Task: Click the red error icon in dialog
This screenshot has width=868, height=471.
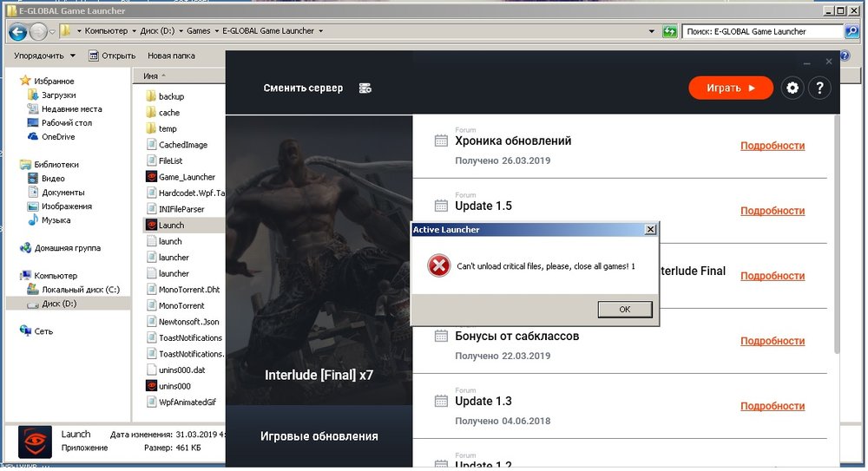Action: 438,266
